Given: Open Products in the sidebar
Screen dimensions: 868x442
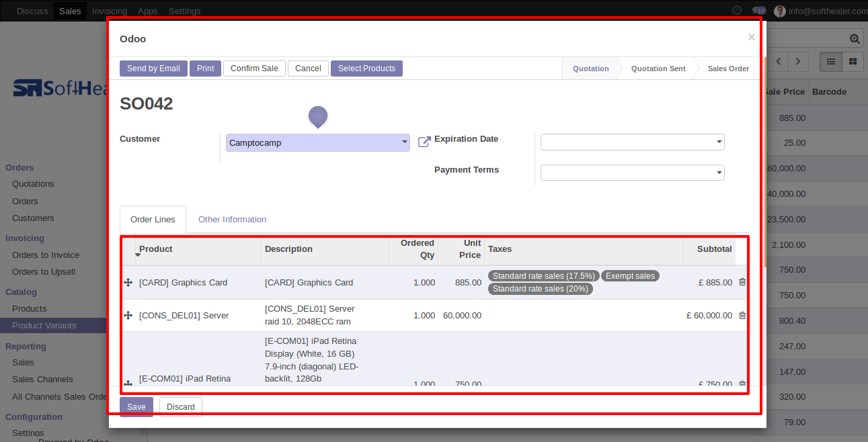Looking at the screenshot, I should (30, 309).
